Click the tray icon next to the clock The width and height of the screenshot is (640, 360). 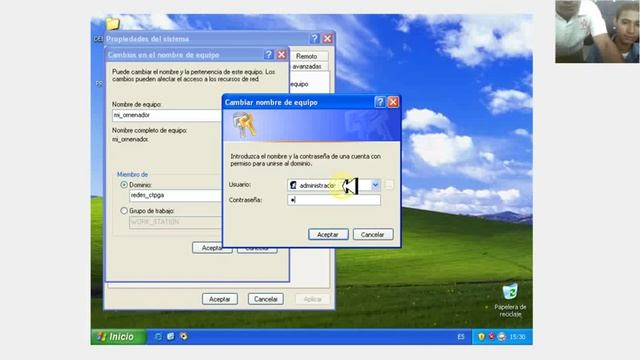click(x=502, y=337)
